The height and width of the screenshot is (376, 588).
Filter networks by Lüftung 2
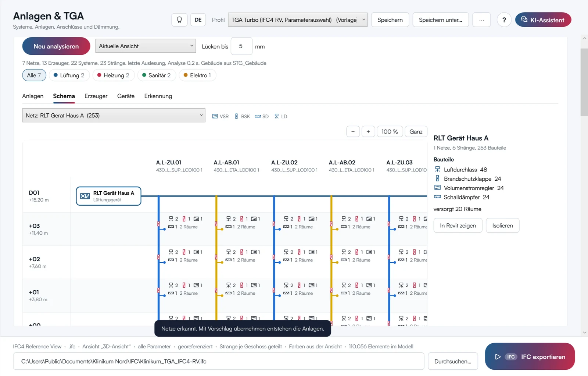click(x=69, y=75)
